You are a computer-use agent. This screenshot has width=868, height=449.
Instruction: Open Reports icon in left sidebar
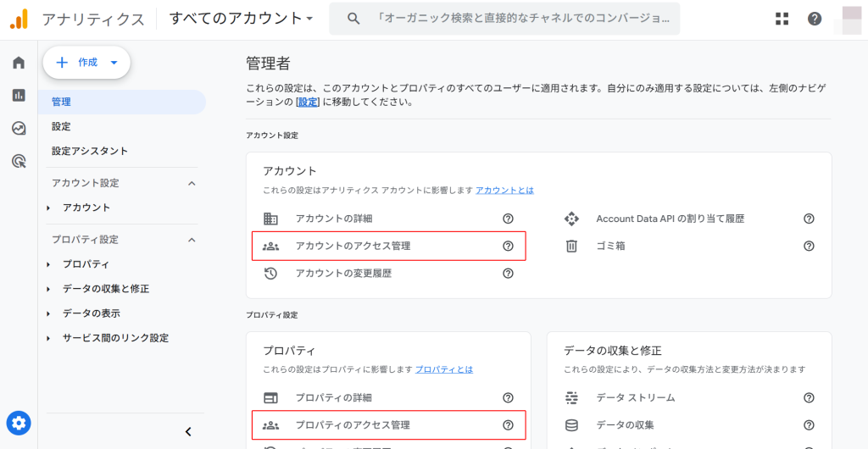19,96
